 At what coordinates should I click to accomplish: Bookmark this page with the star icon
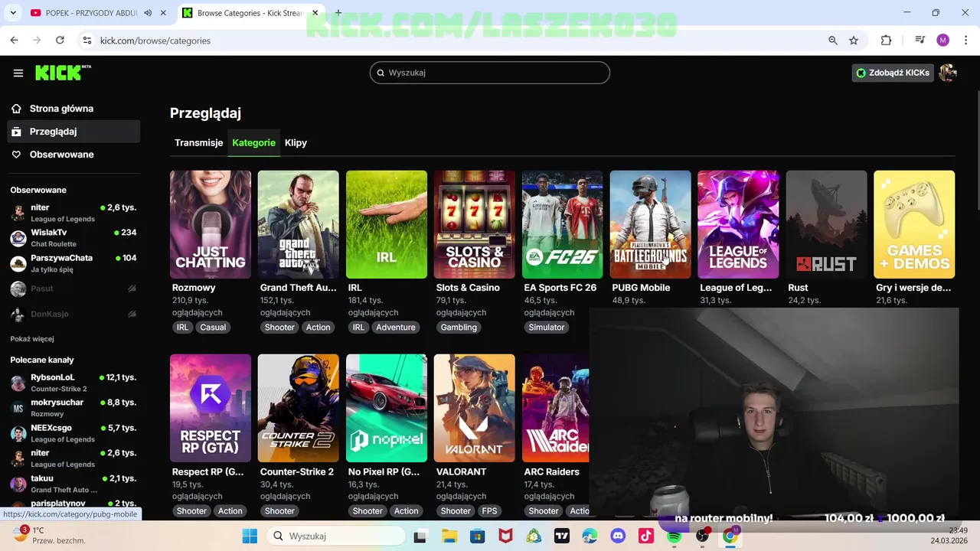[854, 41]
